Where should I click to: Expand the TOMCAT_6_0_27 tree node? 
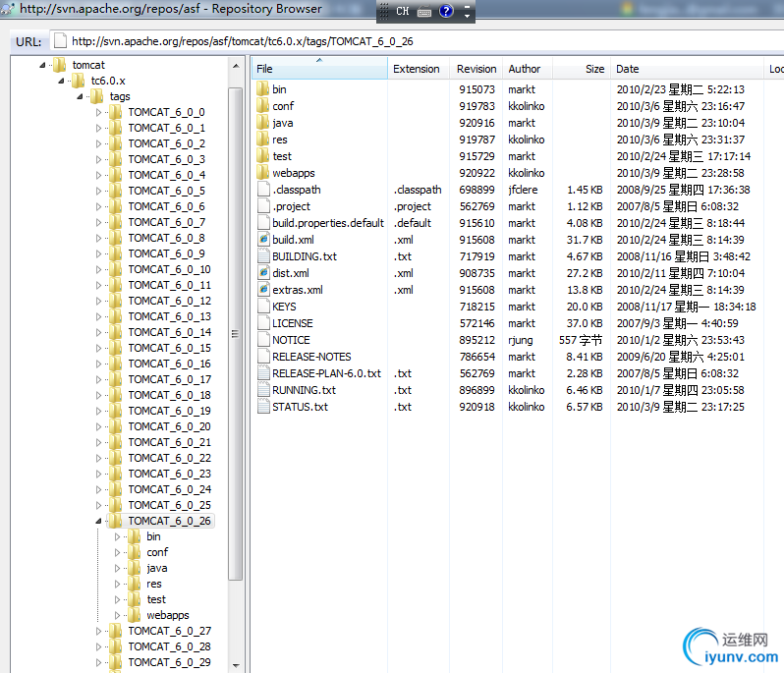(x=98, y=631)
